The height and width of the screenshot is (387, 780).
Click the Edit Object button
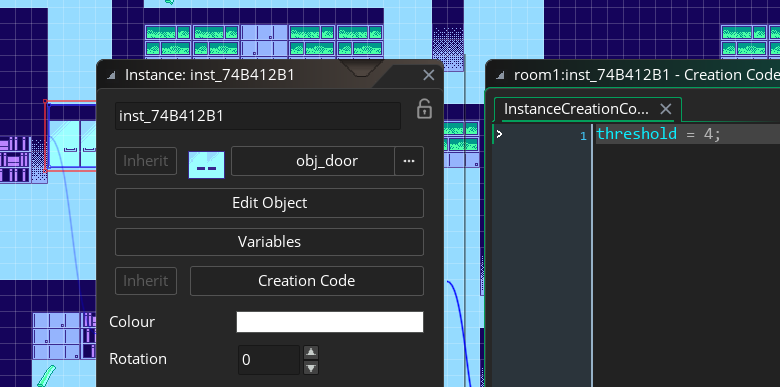coord(269,203)
